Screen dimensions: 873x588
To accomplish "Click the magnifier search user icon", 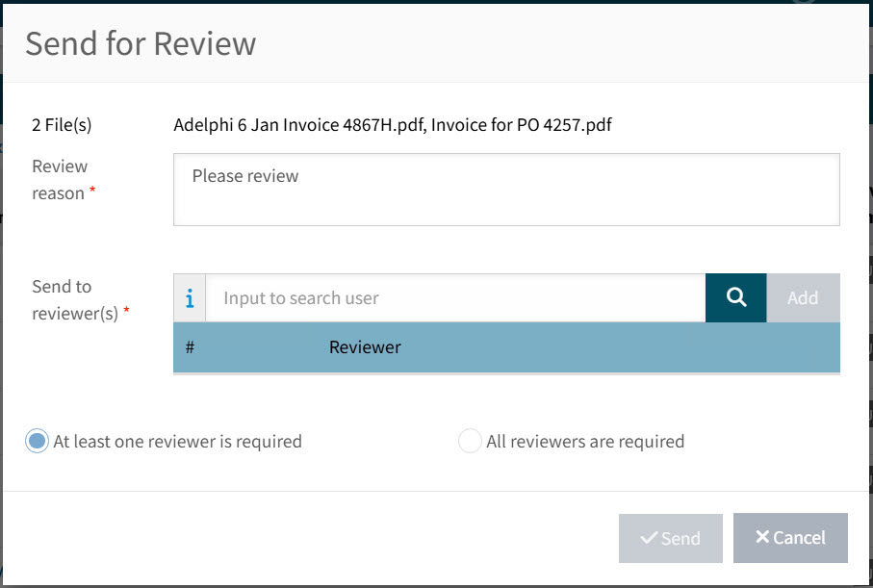I will click(x=735, y=297).
